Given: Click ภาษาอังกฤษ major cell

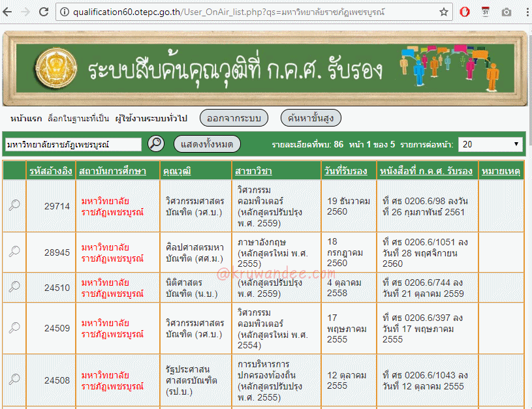Looking at the screenshot, I should click(x=276, y=252).
